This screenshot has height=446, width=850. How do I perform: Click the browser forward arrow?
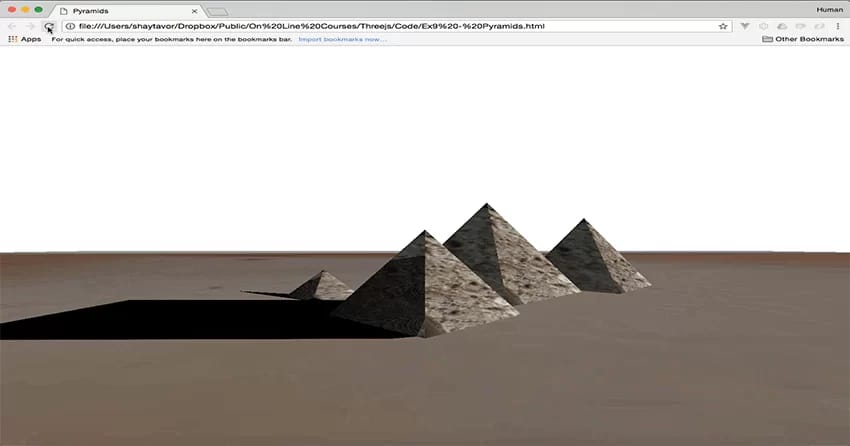click(x=30, y=26)
